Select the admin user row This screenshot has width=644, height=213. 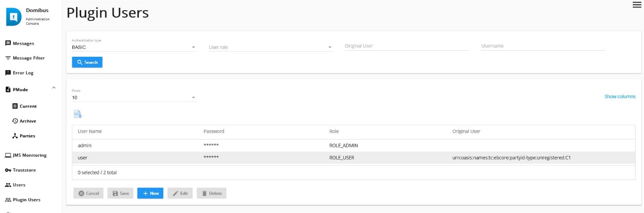pyautogui.click(x=354, y=146)
